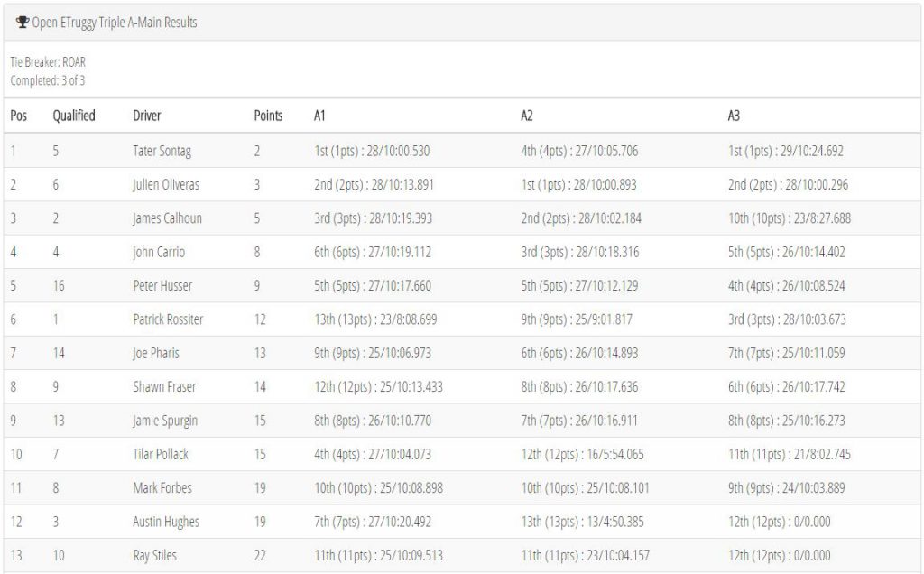
Task: Select driver name Joe Pharis
Action: pos(156,353)
